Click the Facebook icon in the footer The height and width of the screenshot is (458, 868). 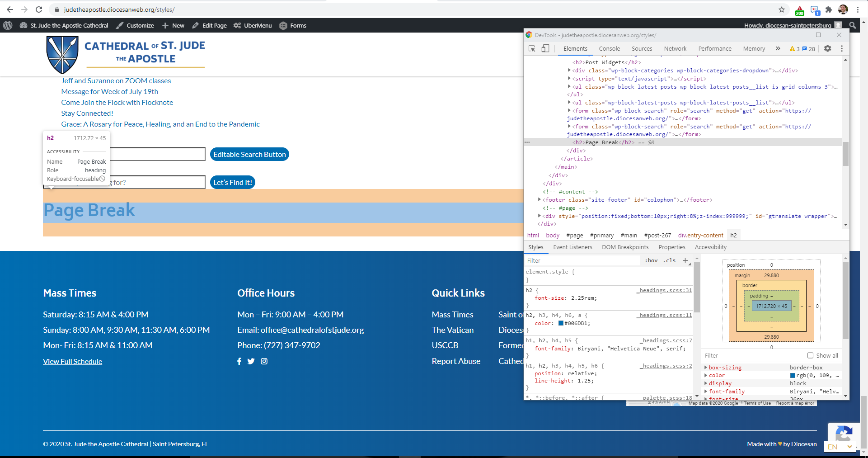[239, 361]
